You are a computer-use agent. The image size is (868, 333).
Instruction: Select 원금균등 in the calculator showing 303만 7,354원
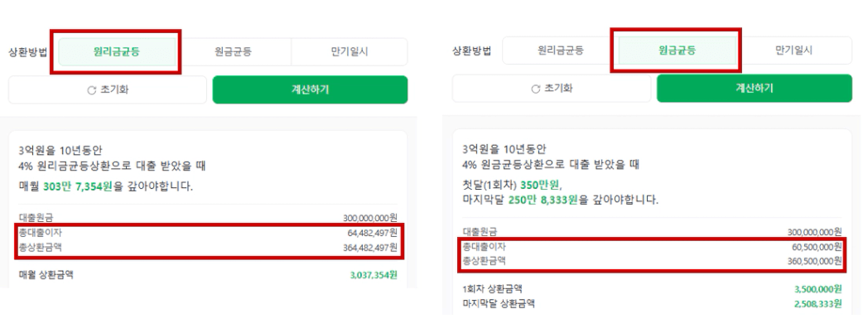[233, 52]
